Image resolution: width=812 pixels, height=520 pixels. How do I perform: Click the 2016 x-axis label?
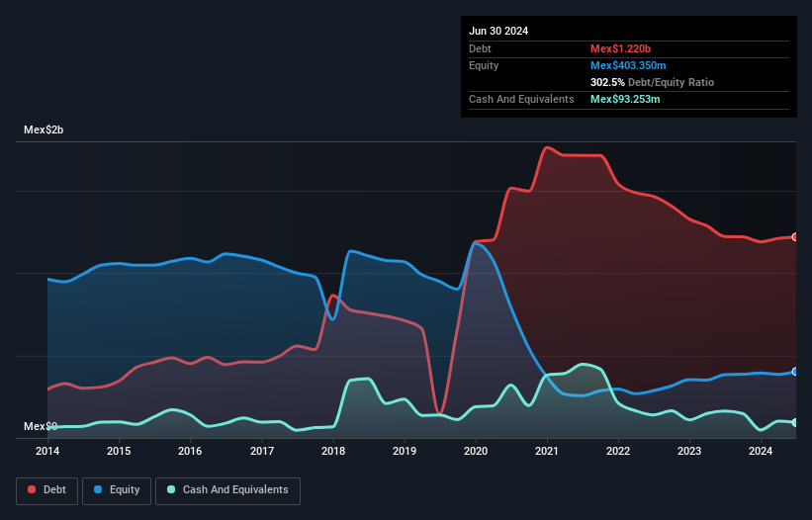190,451
